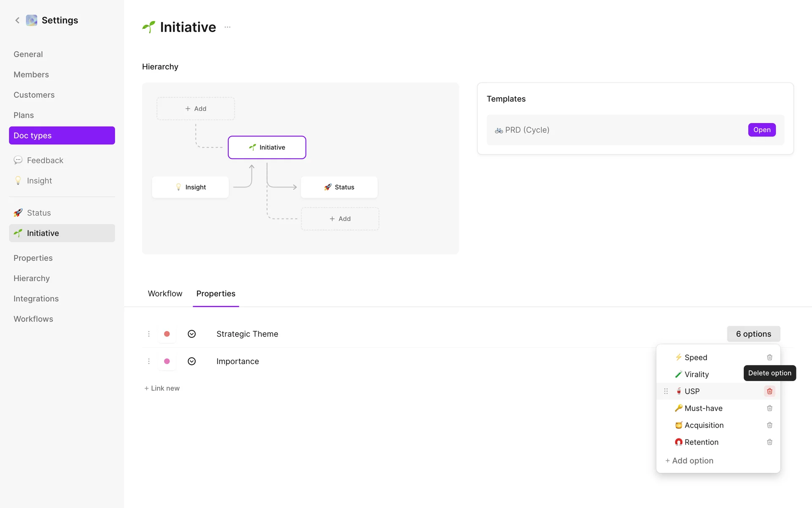Click the Link new property link
812x508 pixels.
(162, 388)
